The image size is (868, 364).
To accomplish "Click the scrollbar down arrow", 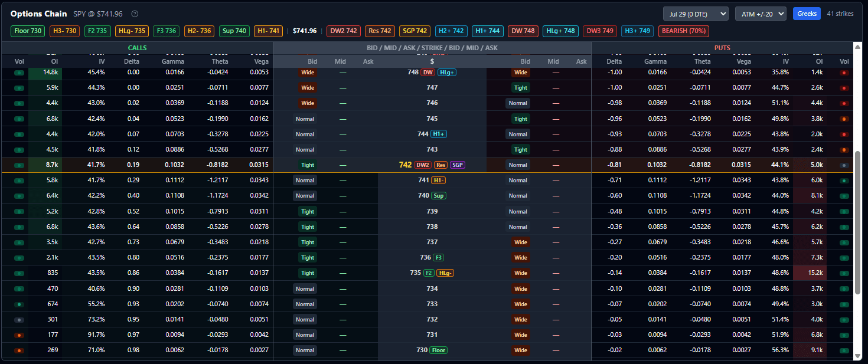I will 858,356.
